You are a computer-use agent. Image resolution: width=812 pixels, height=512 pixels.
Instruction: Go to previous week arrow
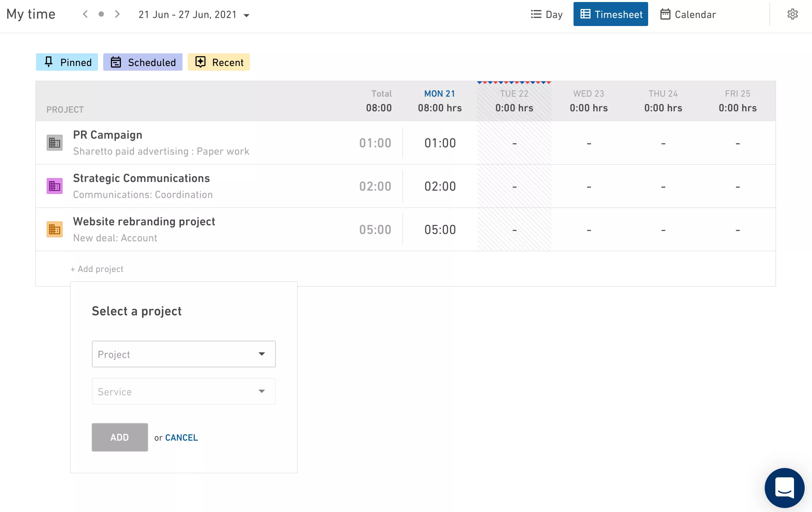[85, 14]
